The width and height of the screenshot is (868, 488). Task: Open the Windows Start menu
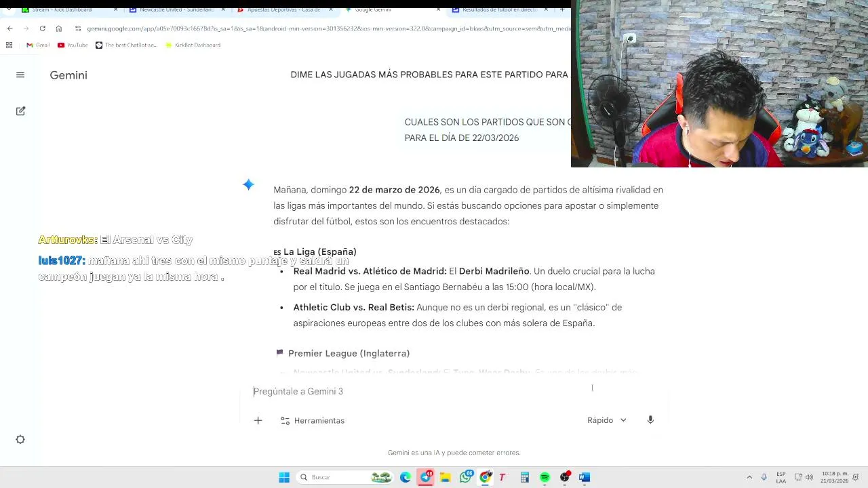[284, 477]
